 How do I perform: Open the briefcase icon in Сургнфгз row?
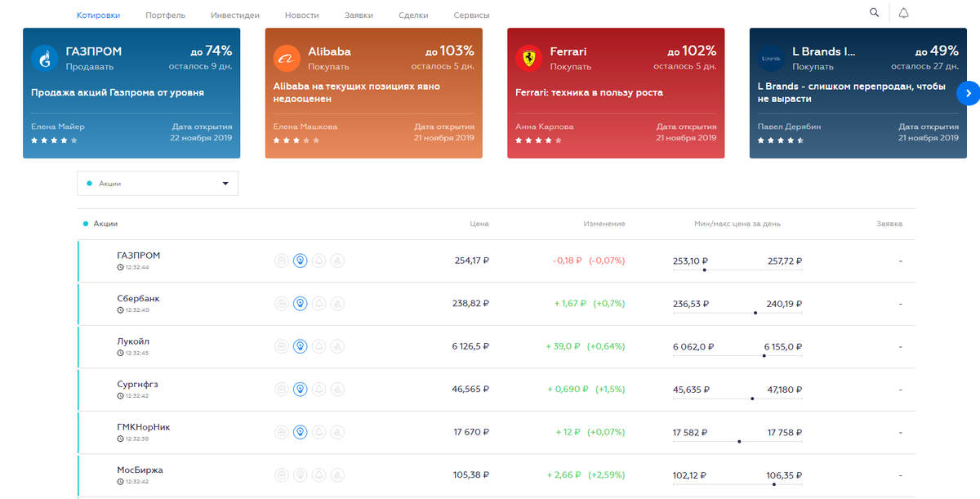click(281, 389)
